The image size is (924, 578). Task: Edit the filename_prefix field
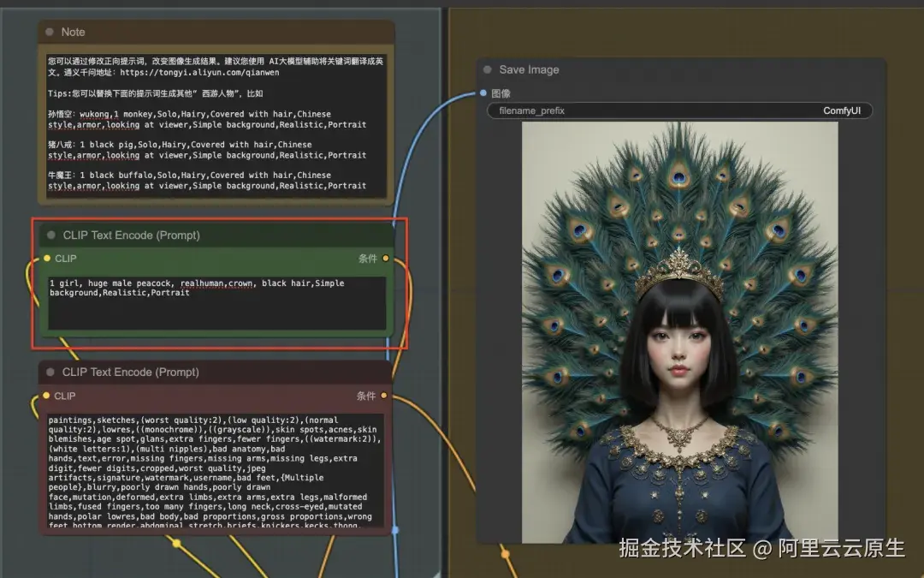click(679, 110)
